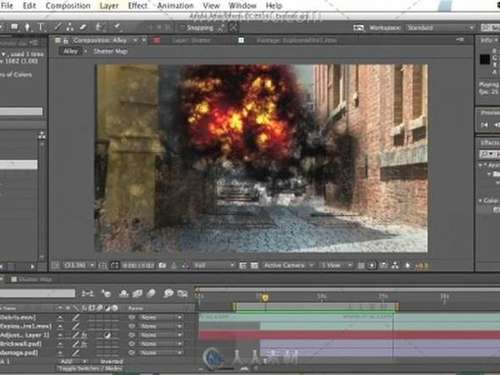Select the Type tool in the toolbar
500x375 pixels.
tap(40, 27)
